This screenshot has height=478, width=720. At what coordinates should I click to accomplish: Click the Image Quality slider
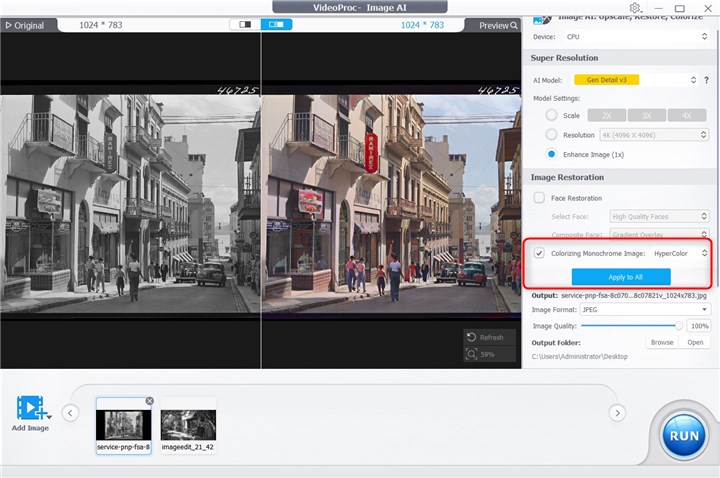pyautogui.click(x=630, y=325)
